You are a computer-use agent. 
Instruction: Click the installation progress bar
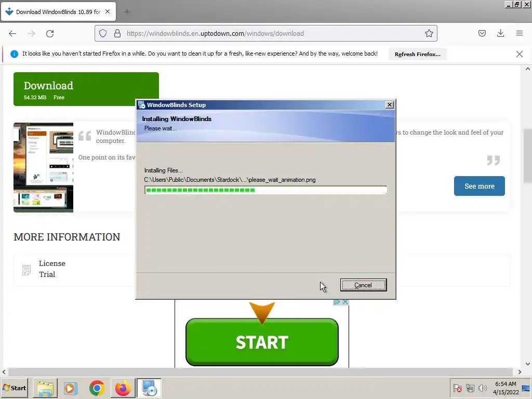pyautogui.click(x=265, y=190)
